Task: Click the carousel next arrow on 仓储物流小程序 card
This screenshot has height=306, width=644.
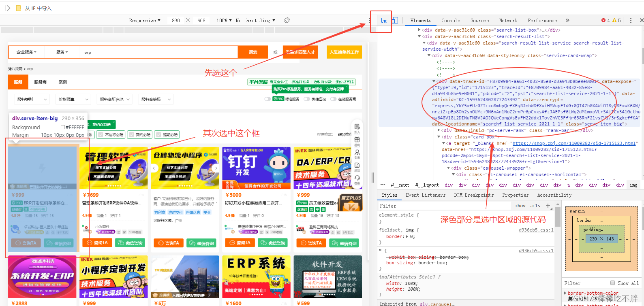Action: (x=216, y=168)
